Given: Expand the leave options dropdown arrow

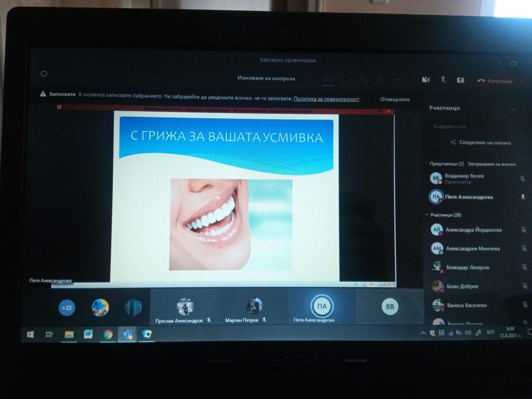Looking at the screenshot, I should (x=522, y=81).
